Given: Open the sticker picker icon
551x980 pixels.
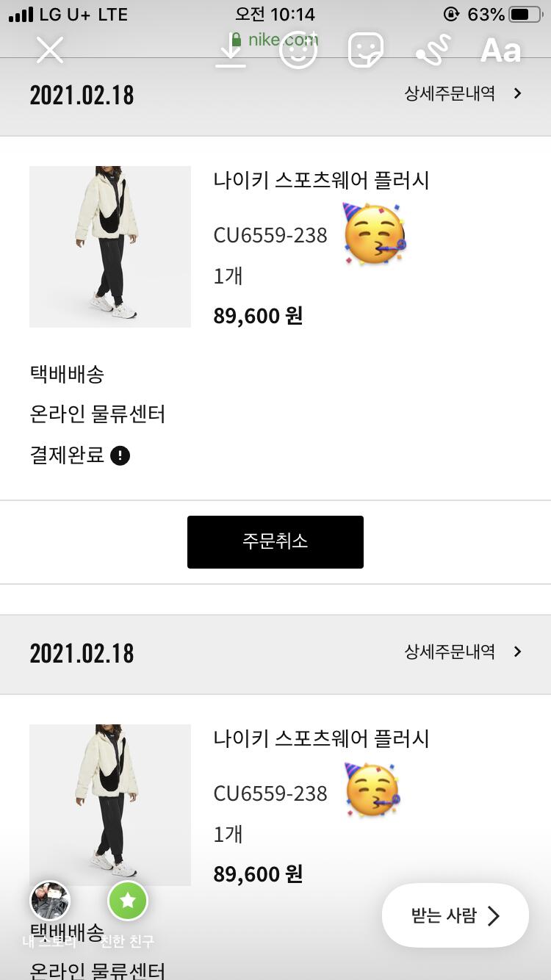Looking at the screenshot, I should (365, 50).
